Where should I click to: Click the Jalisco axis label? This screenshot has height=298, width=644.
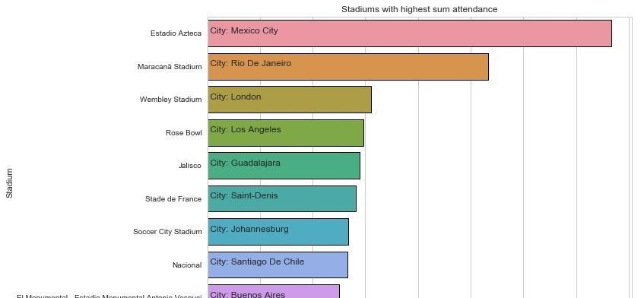[190, 166]
